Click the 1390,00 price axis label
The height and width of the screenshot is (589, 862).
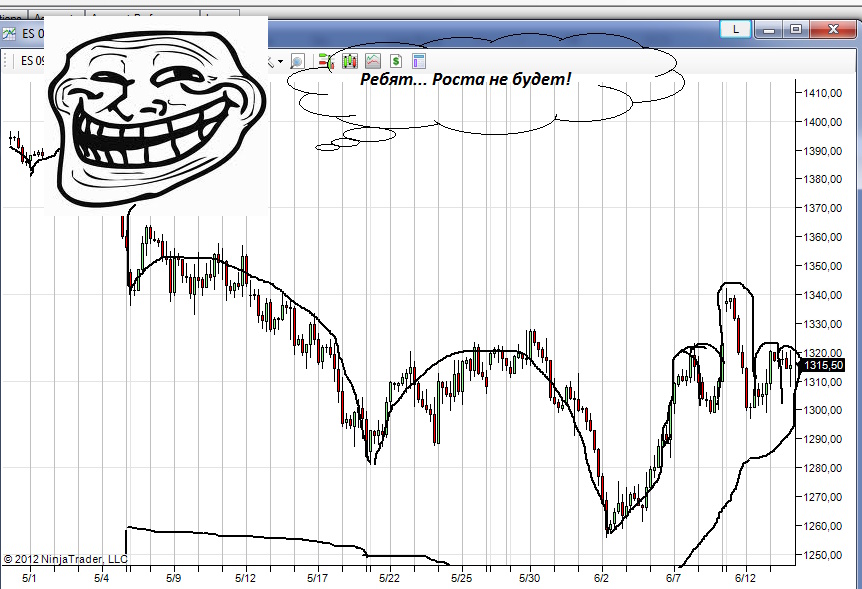tap(822, 151)
